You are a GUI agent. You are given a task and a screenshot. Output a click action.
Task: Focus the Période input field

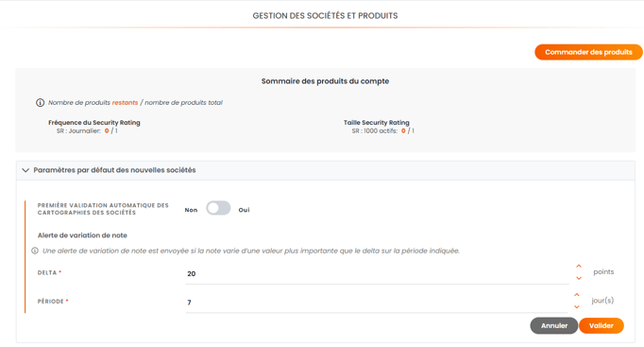(x=376, y=303)
